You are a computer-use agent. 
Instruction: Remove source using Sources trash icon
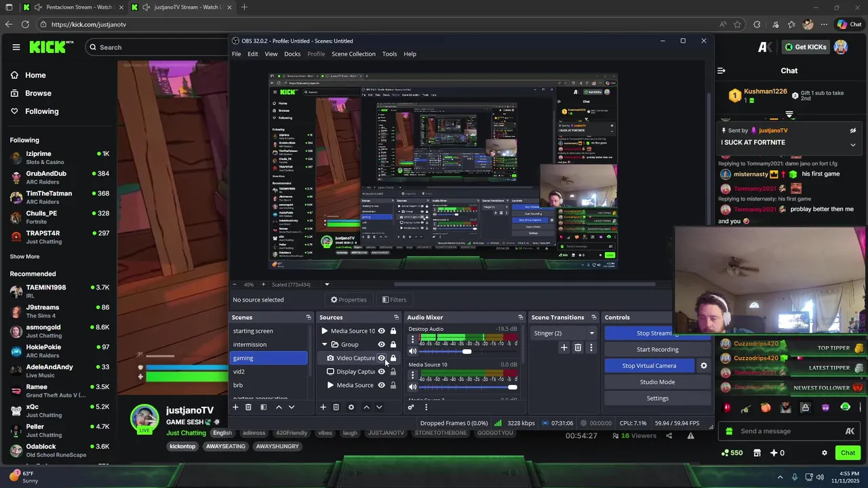[336, 407]
